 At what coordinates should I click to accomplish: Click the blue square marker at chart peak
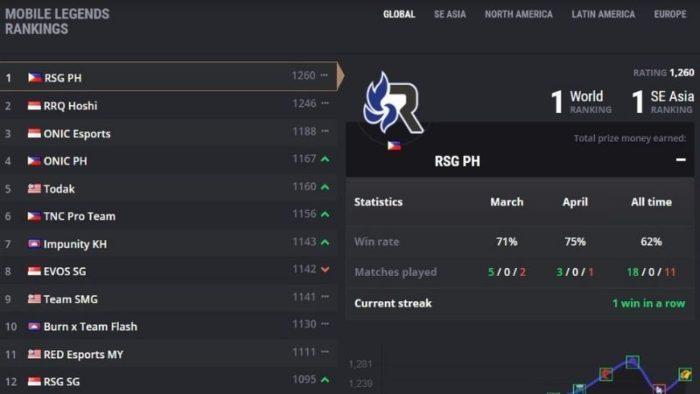(632, 361)
